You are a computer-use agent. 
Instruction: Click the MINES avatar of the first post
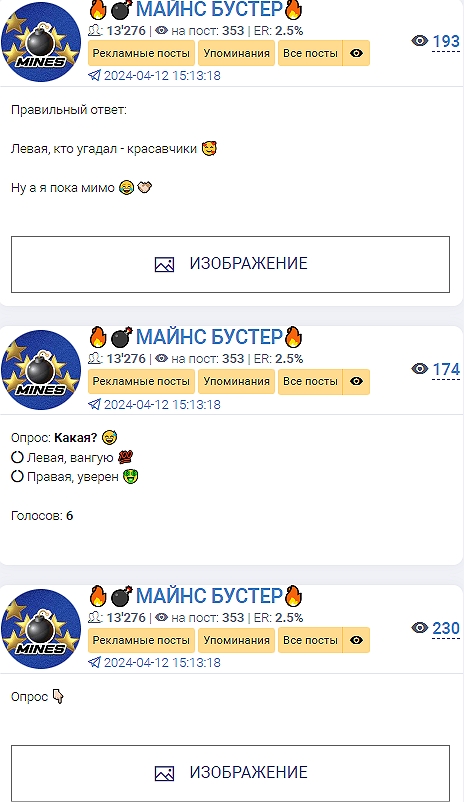coord(41,42)
